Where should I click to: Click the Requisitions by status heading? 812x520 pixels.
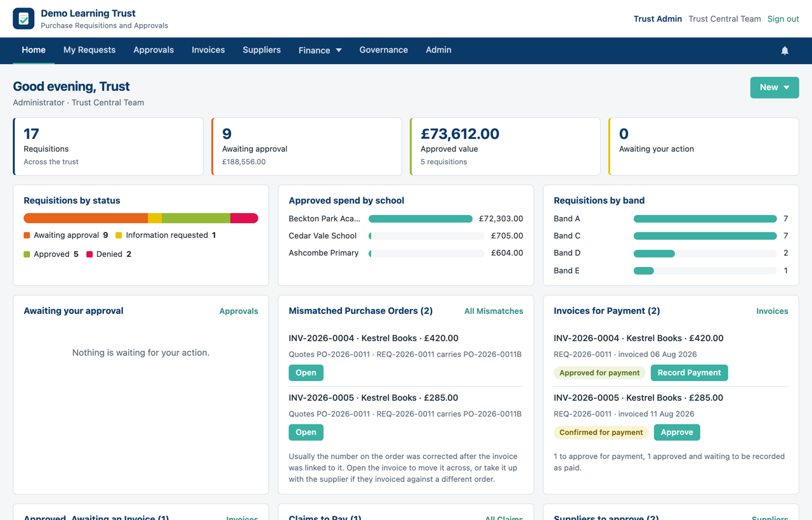(72, 200)
